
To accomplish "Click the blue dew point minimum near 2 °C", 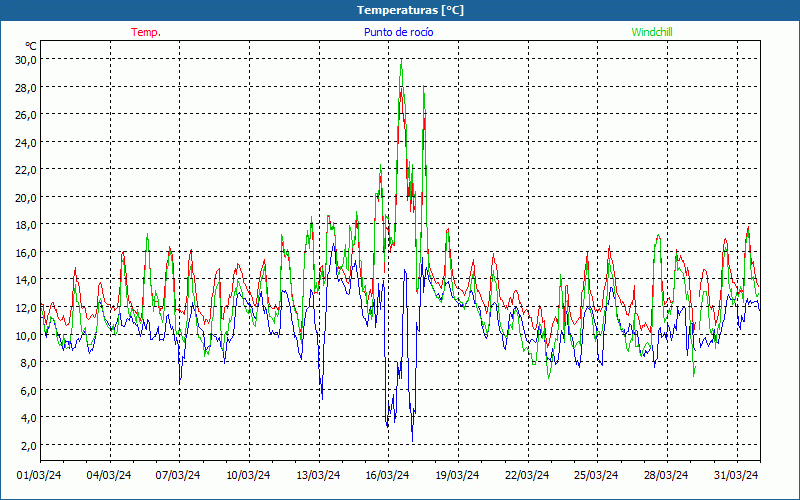I will click(412, 440).
